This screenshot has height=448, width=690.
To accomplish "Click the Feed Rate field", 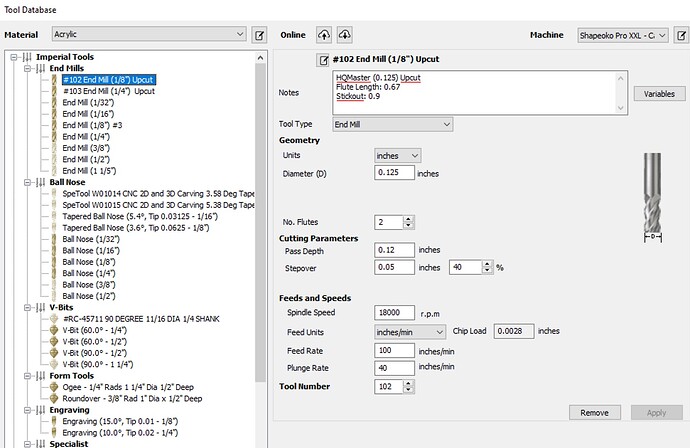I will point(394,350).
